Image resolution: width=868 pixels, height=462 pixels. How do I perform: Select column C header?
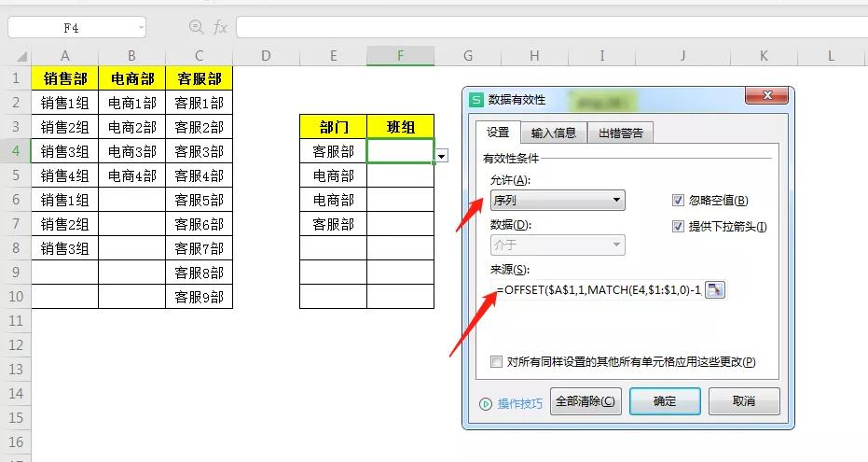pos(199,56)
